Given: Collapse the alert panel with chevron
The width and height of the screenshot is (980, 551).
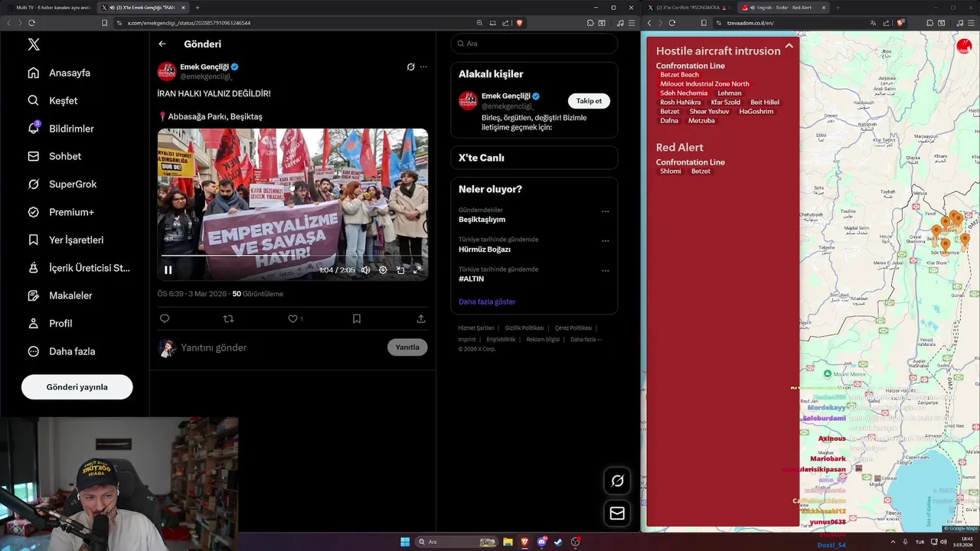Looking at the screenshot, I should click(x=789, y=46).
